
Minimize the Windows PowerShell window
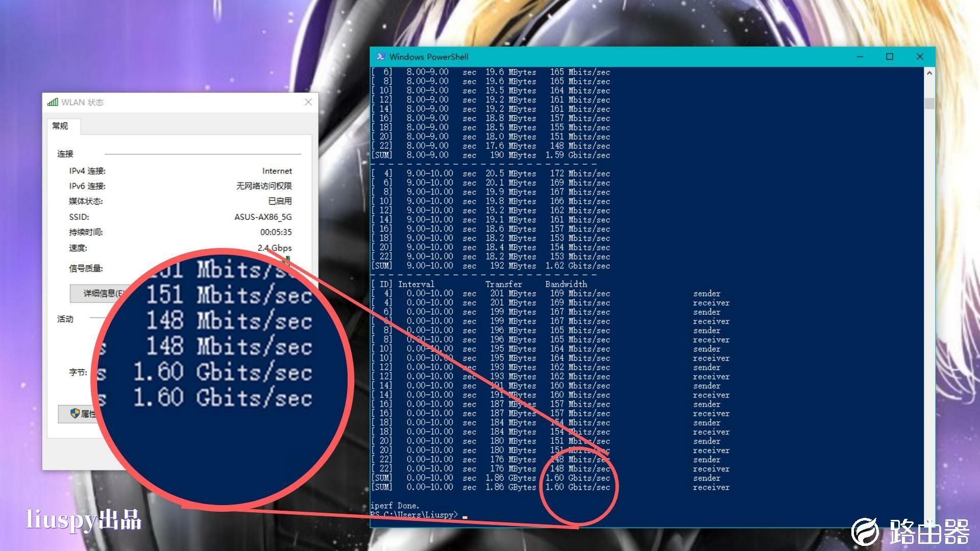[860, 57]
